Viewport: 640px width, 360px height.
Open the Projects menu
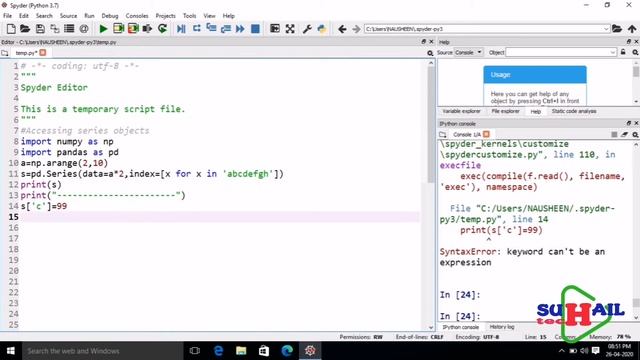(165, 16)
